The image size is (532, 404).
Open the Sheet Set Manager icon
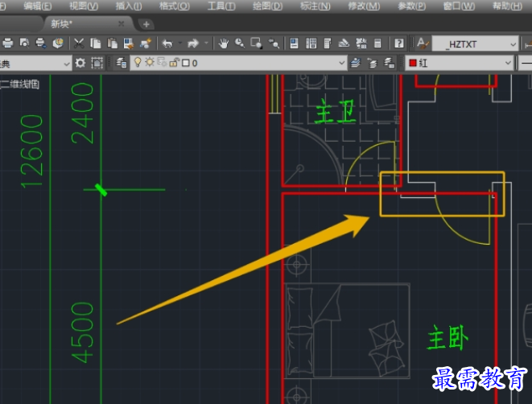pyautogui.click(x=344, y=43)
